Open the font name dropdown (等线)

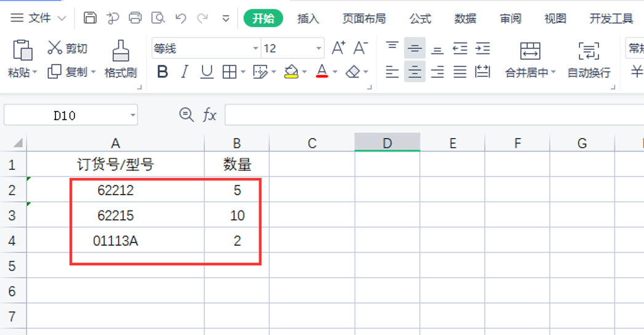[x=256, y=49]
